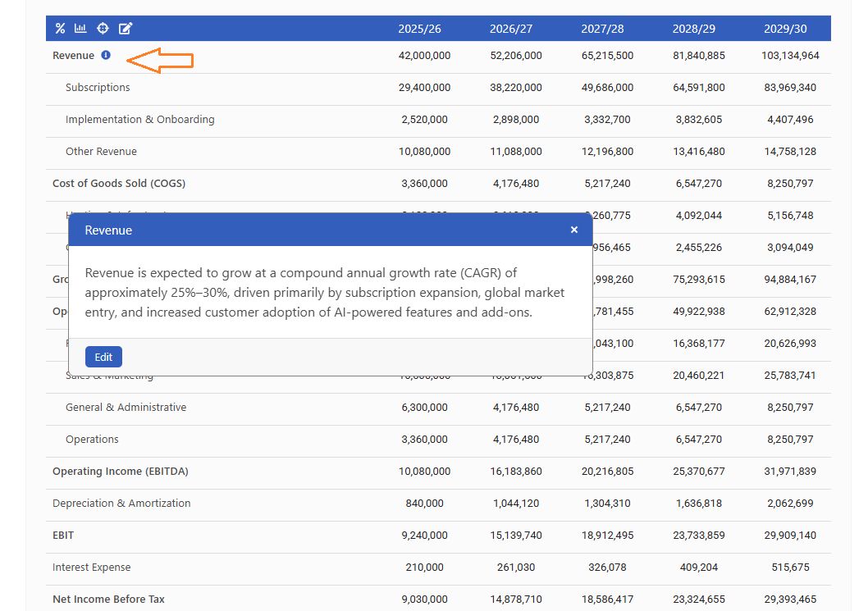The width and height of the screenshot is (868, 611).
Task: Select the 2025/26 column header
Action: (x=419, y=29)
